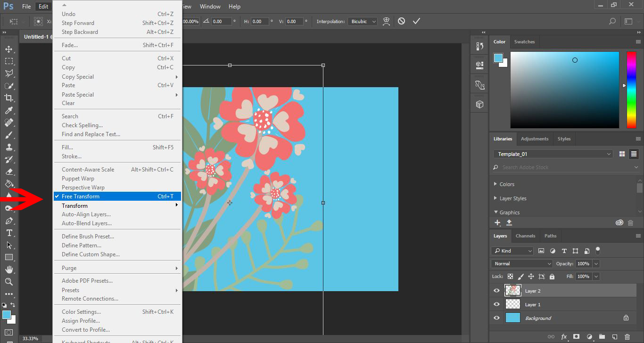Image resolution: width=644 pixels, height=343 pixels.
Task: Select the Move tool
Action: pos(9,49)
